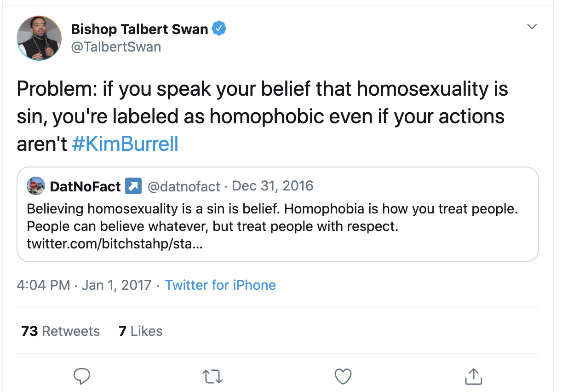This screenshot has height=392, width=562.
Task: View the 7 Likes list
Action: pyautogui.click(x=140, y=331)
